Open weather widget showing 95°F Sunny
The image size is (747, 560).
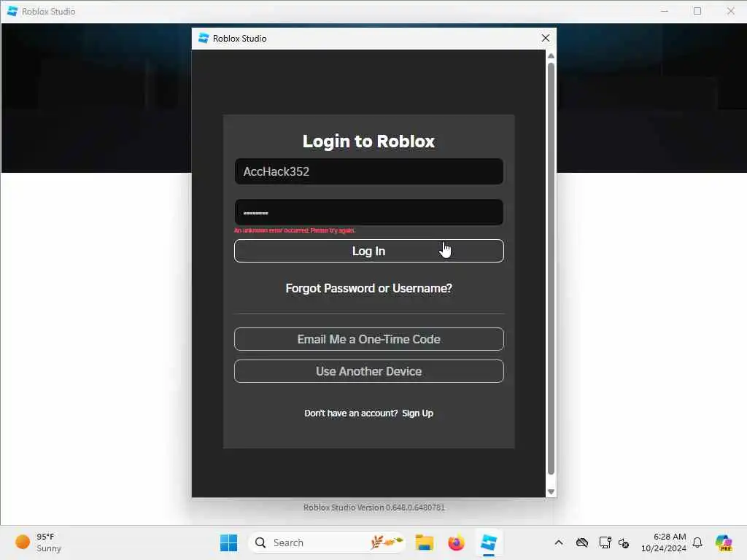(x=38, y=542)
